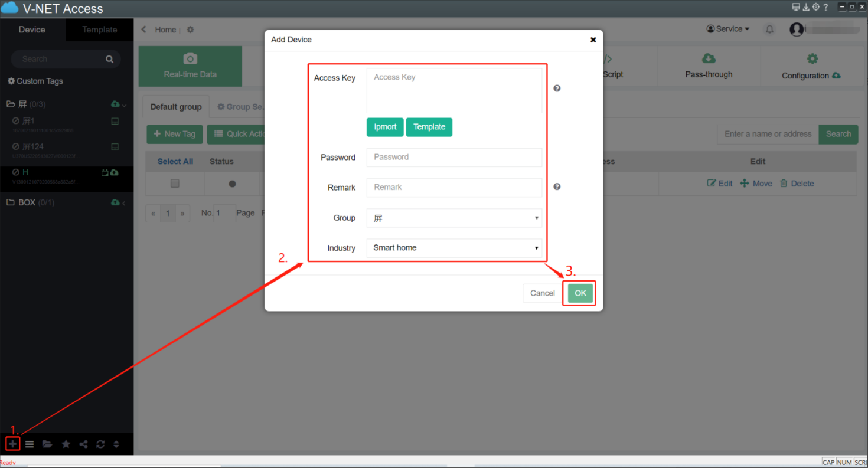
Task: Click the share icon in bottom toolbar
Action: tap(83, 444)
